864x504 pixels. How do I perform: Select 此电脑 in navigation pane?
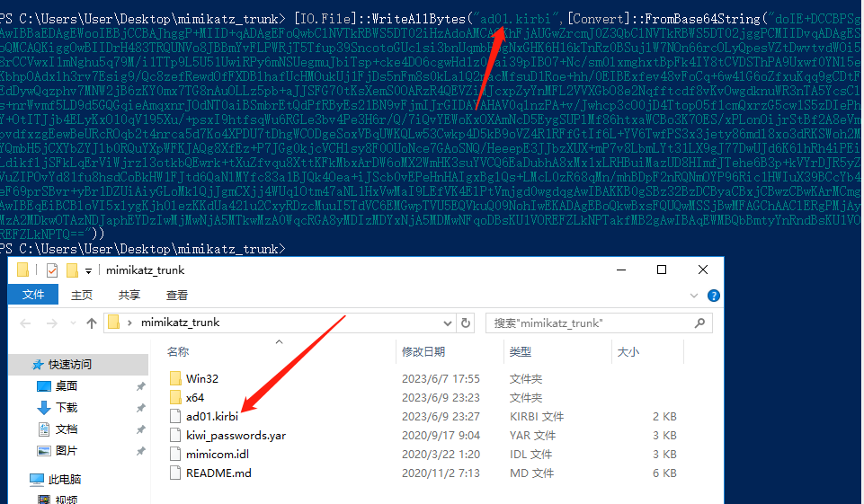tap(65, 479)
